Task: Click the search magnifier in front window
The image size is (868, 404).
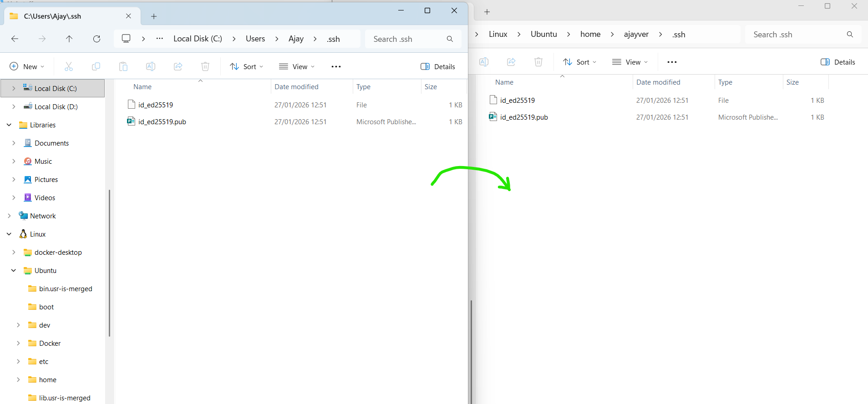Action: click(450, 39)
